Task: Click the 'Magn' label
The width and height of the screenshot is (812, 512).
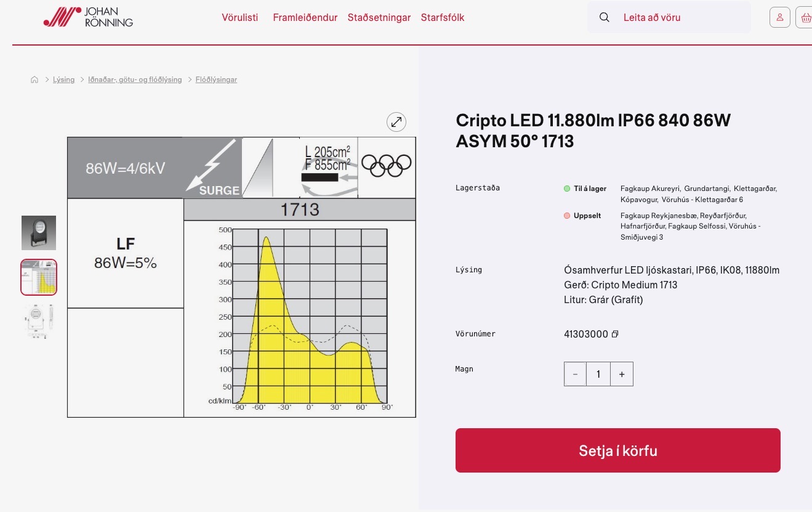Action: coord(464,369)
